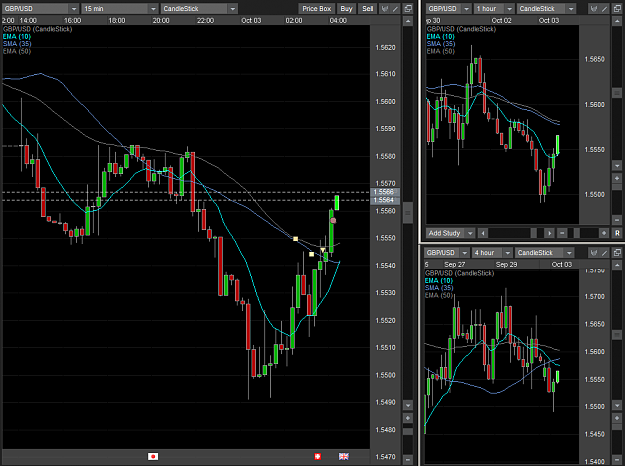Click the SMA (35) label in 15 min chart
This screenshot has width=625, height=466.
pos(17,44)
